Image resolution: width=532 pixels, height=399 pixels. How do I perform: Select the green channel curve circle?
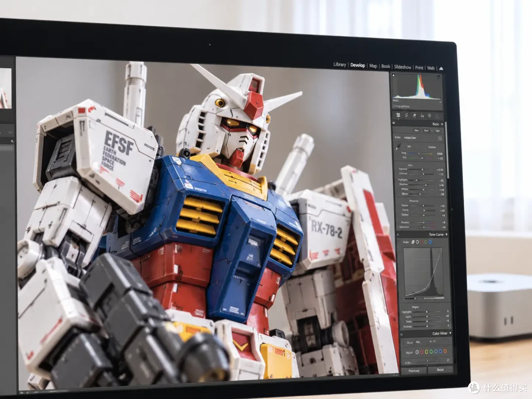click(x=426, y=242)
